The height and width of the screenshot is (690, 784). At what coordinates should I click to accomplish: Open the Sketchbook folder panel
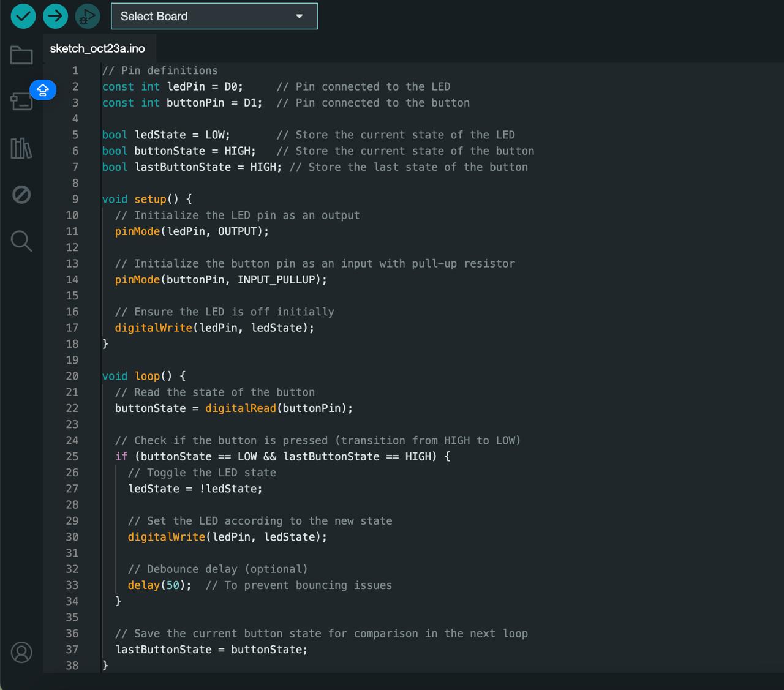click(21, 55)
